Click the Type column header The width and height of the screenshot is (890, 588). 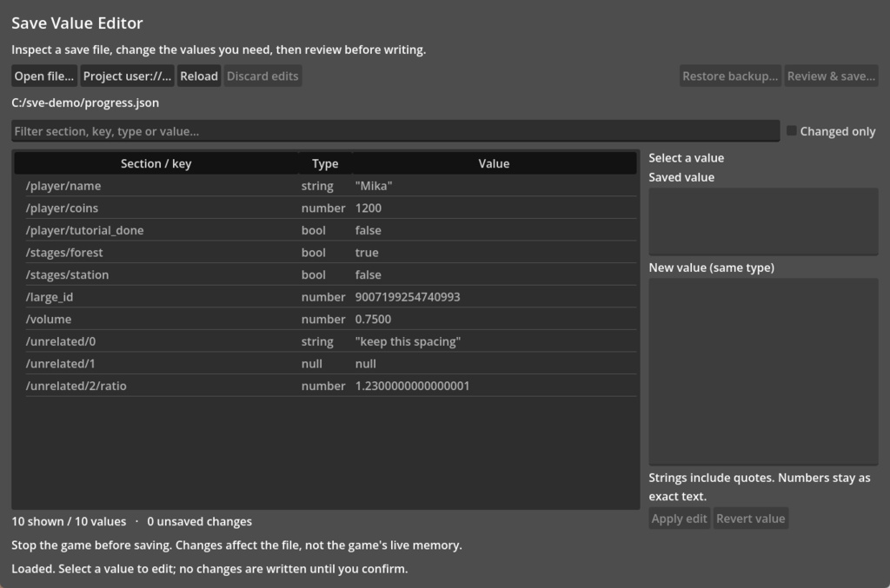(325, 163)
